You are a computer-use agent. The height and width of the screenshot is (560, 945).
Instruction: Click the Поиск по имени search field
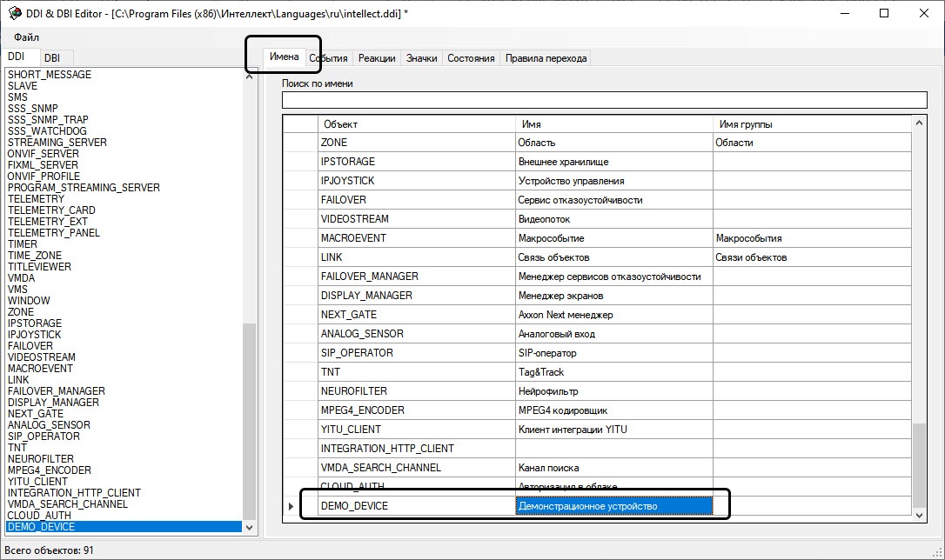point(605,100)
